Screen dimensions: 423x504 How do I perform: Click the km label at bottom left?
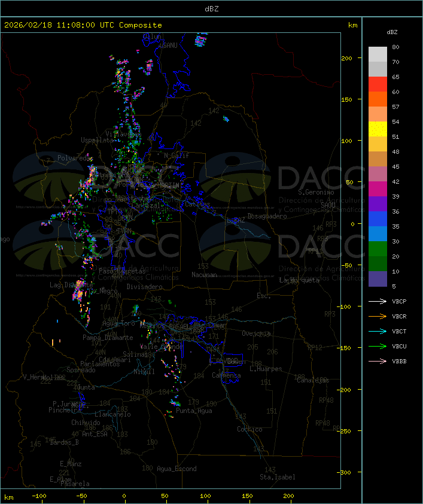click(8, 497)
